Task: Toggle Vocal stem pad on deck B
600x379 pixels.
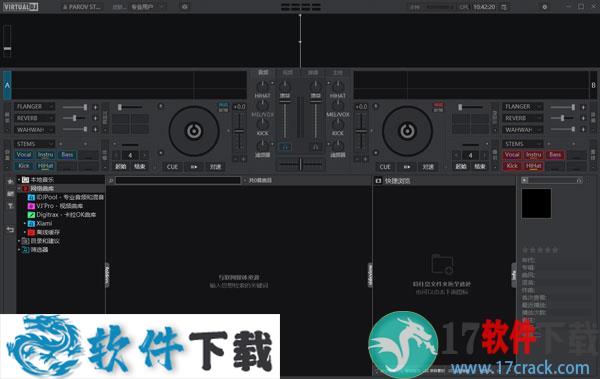Action: (512, 155)
